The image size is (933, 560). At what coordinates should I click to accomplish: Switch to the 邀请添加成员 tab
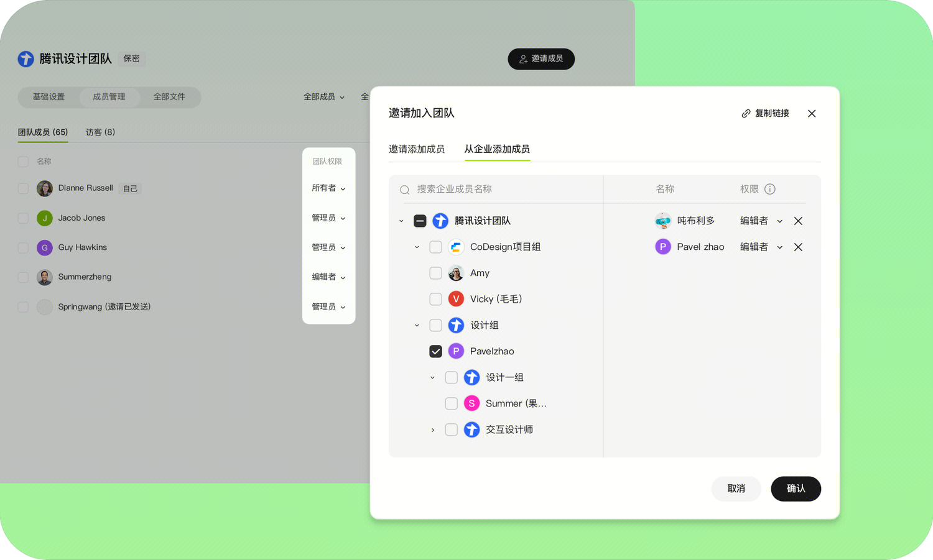pyautogui.click(x=417, y=149)
